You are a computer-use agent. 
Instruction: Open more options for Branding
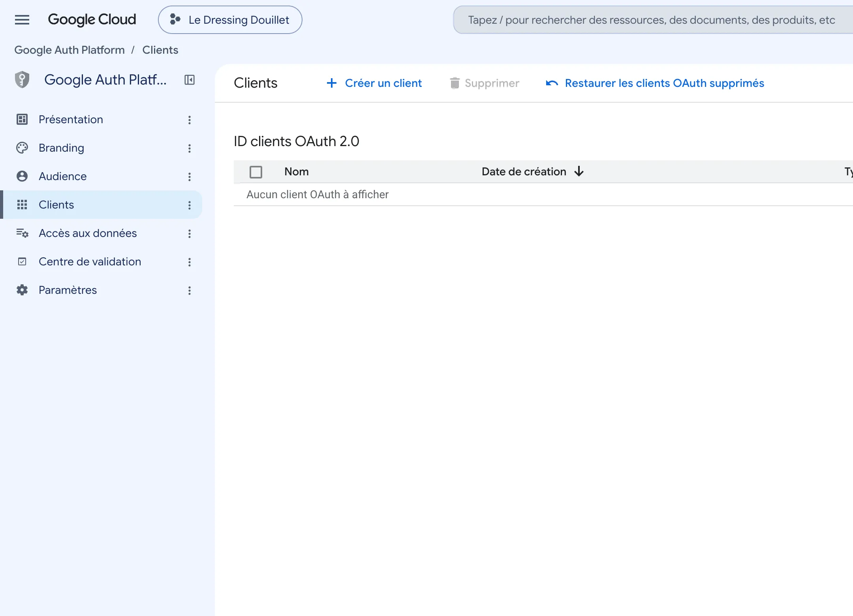pos(190,148)
